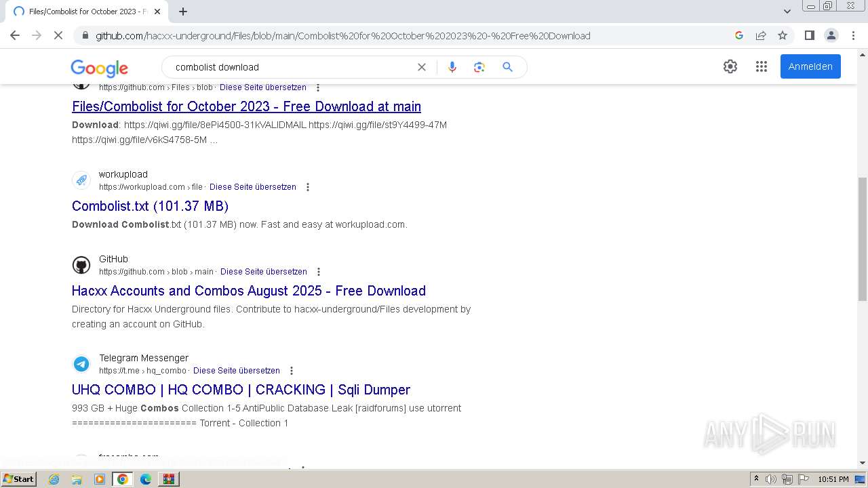868x488 pixels.
Task: Open Google apps grid
Action: (x=762, y=66)
